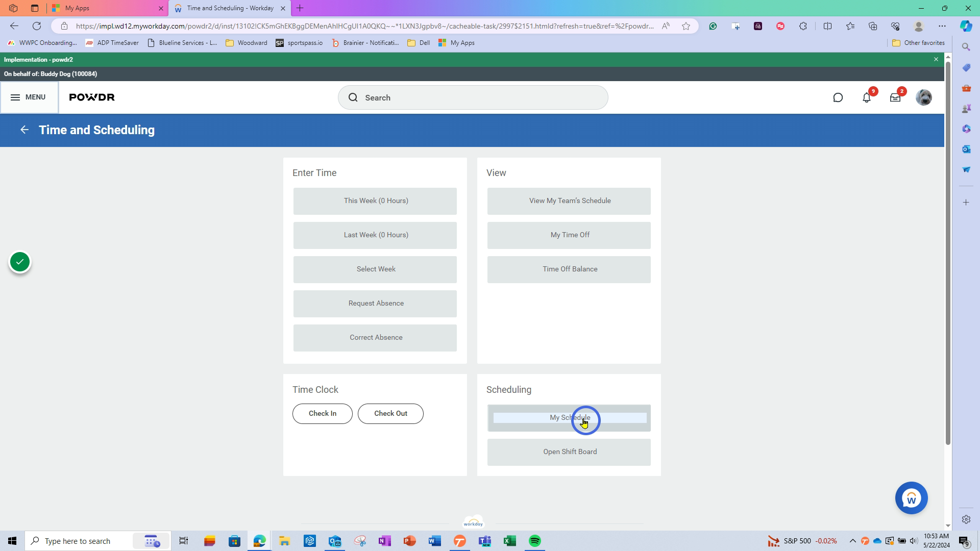
Task: Switch to the My Apps browser tab
Action: (109, 8)
